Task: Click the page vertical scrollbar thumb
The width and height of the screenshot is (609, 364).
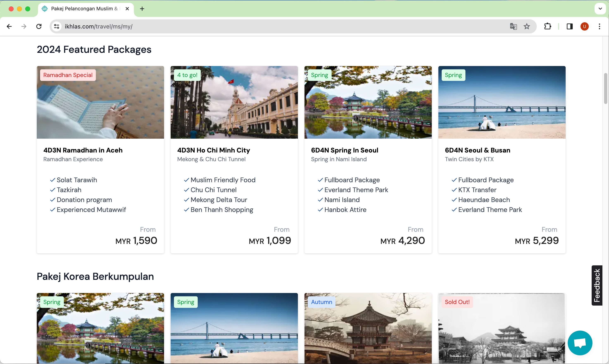Action: pos(605,88)
